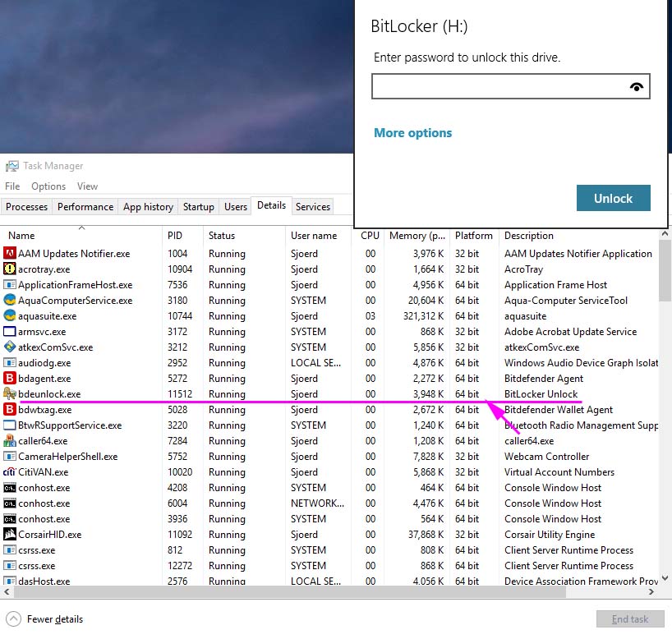672x639 pixels.
Task: Switch to the Performance tab
Action: [85, 207]
